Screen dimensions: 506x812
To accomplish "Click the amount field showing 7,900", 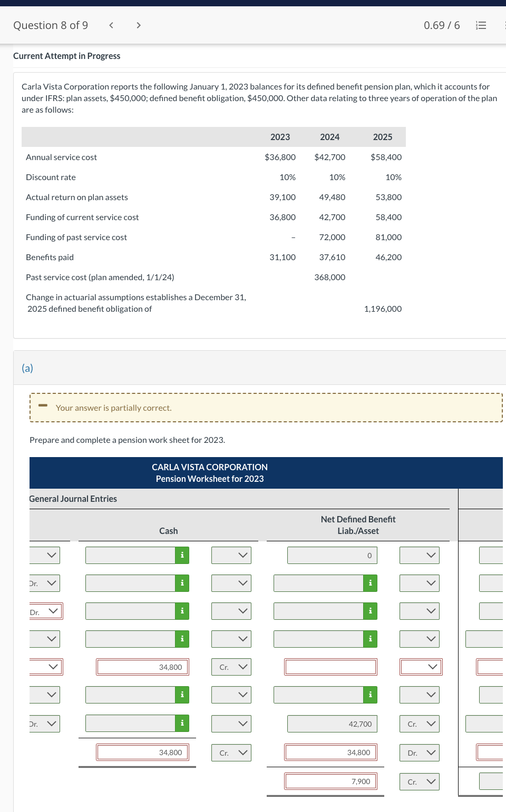I will pyautogui.click(x=330, y=781).
